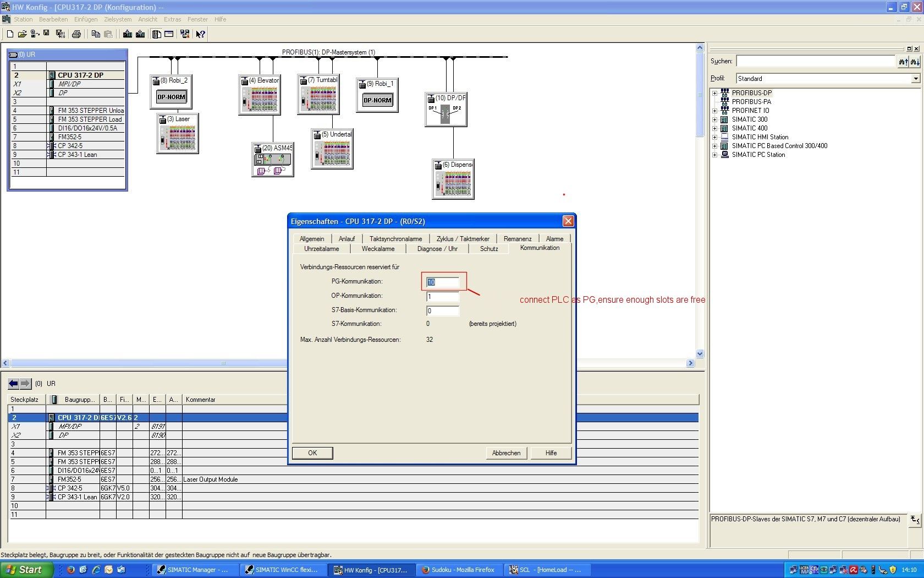This screenshot has width=924, height=578.
Task: Click the Save and Compile toolbar icon
Action: click(x=61, y=34)
